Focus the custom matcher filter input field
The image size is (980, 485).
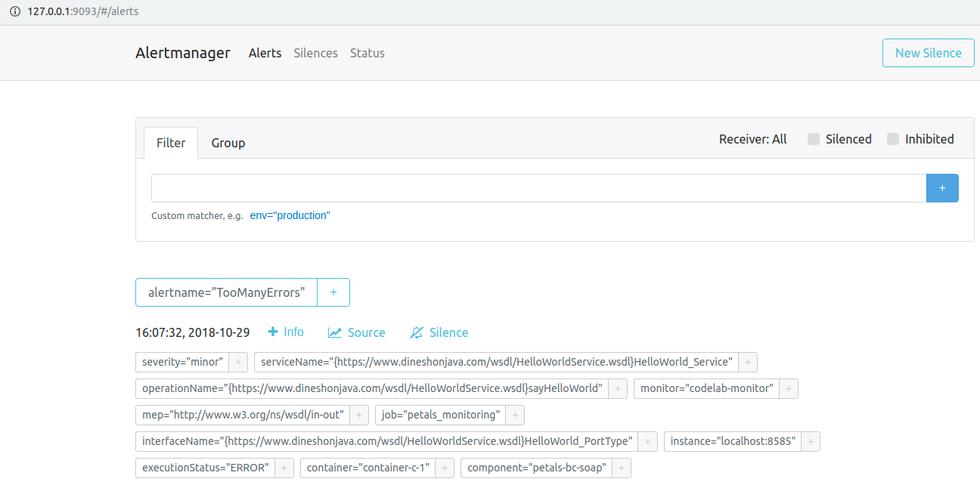(x=538, y=188)
